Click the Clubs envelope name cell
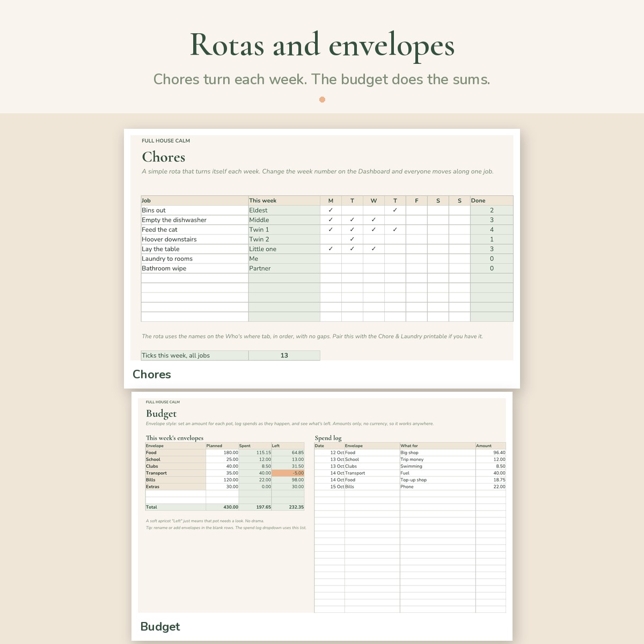The width and height of the screenshot is (644, 644). [x=175, y=466]
